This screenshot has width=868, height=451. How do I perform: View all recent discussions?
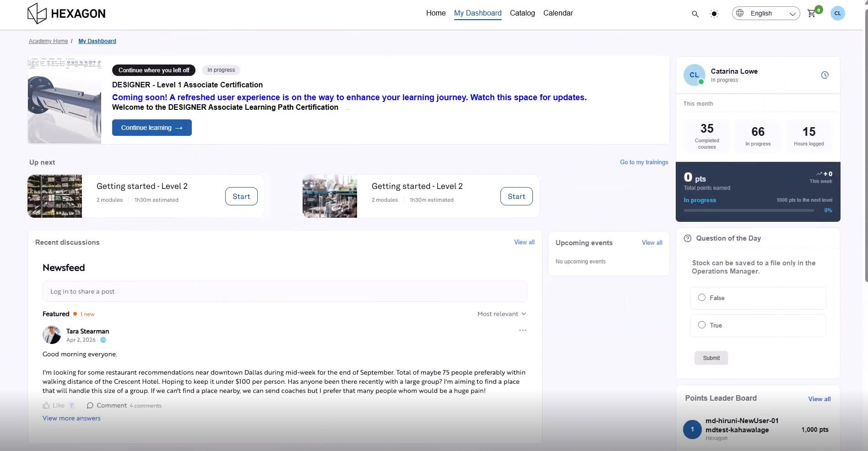tap(524, 242)
